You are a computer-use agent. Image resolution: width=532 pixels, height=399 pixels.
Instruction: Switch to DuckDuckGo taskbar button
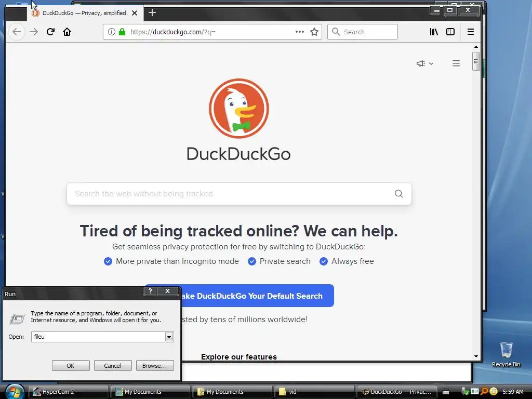tap(396, 392)
